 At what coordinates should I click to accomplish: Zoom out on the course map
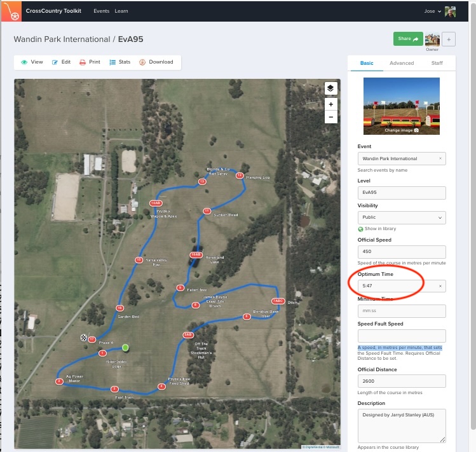(x=330, y=117)
